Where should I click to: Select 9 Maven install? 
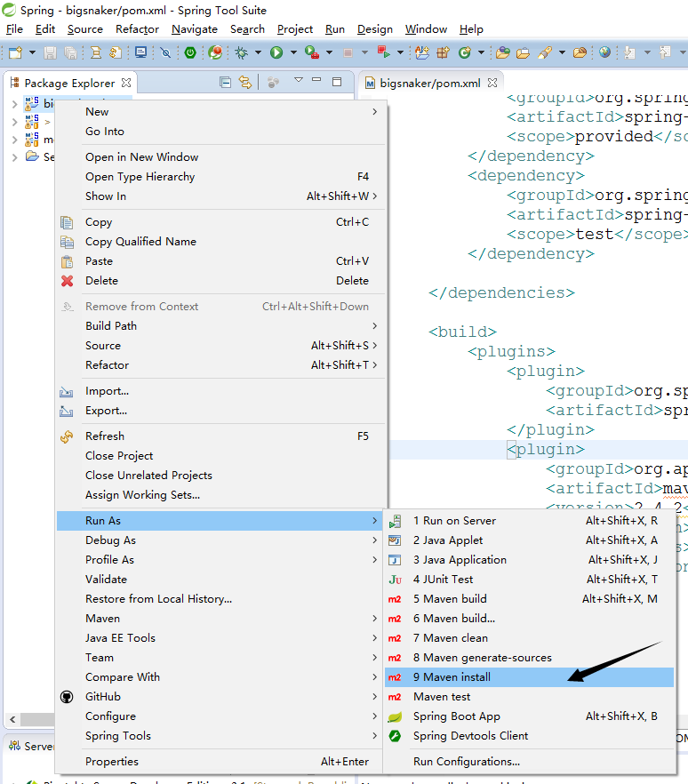tap(530, 677)
